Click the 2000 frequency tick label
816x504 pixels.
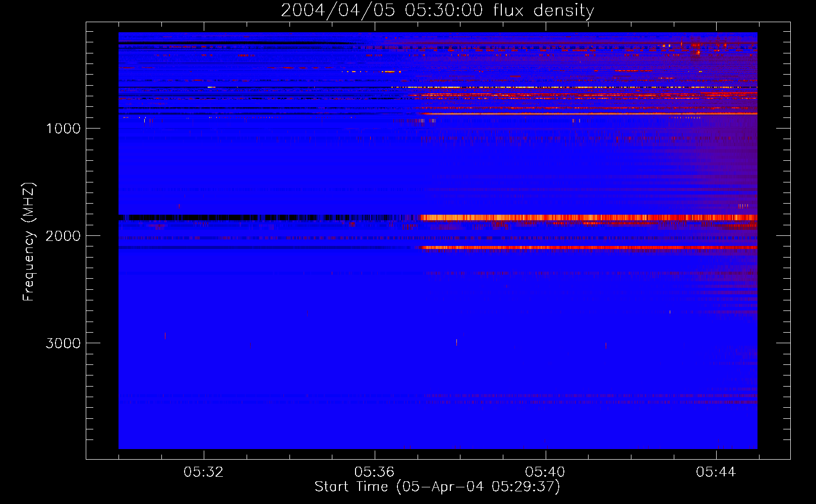click(63, 236)
